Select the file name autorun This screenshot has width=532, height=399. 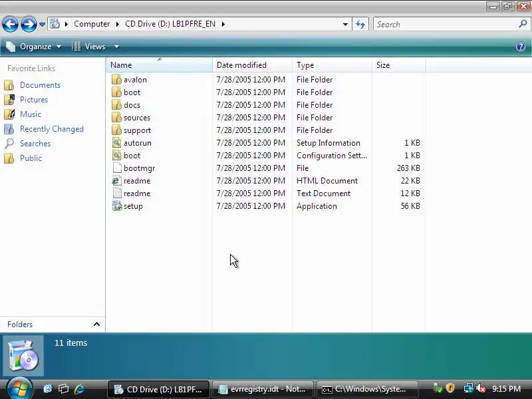138,143
